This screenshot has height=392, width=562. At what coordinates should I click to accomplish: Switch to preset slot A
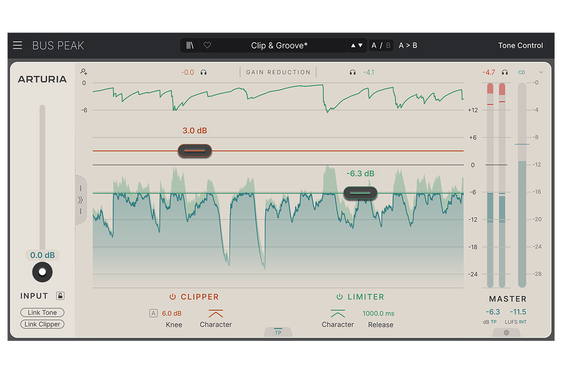pyautogui.click(x=374, y=46)
